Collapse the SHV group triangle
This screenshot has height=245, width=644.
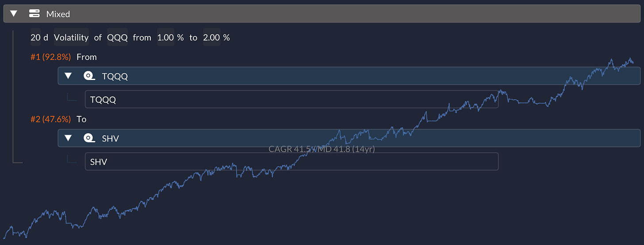(x=68, y=138)
